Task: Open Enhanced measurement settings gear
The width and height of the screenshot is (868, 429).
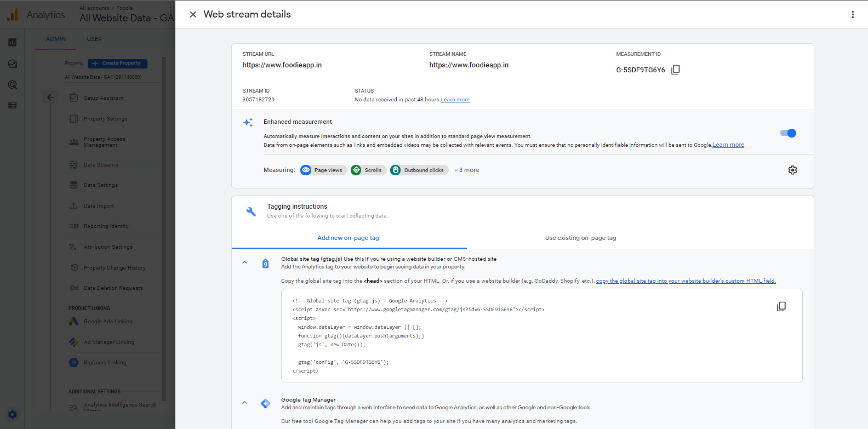Action: coord(792,170)
